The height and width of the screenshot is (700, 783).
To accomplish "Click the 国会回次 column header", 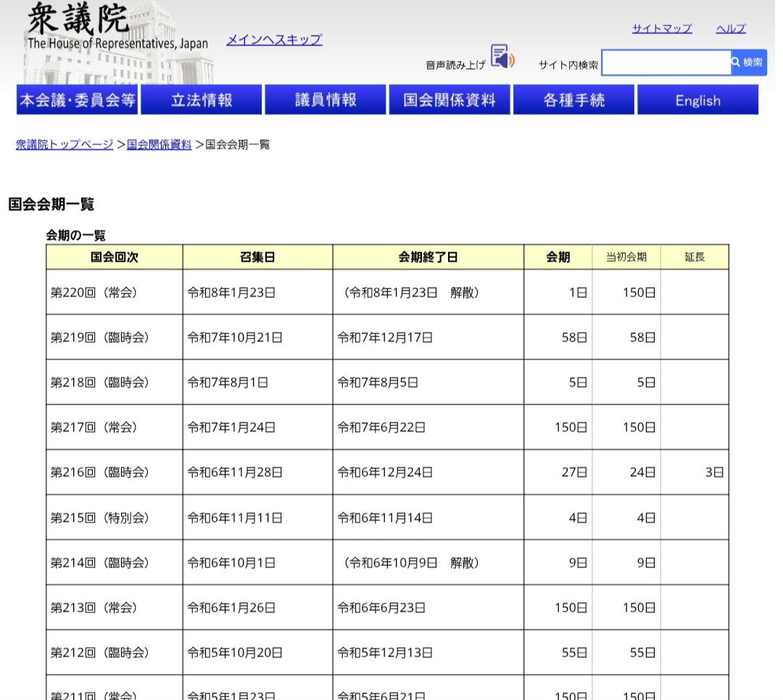I will 115,257.
